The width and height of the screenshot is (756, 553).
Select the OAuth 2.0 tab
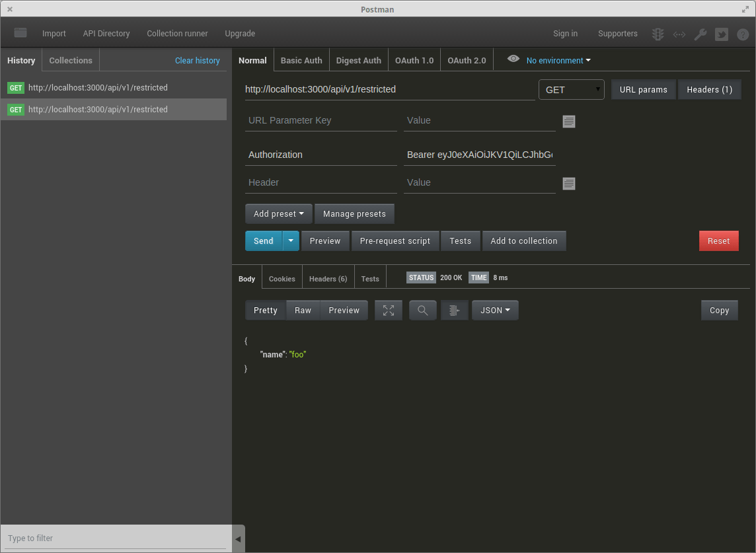(x=467, y=61)
